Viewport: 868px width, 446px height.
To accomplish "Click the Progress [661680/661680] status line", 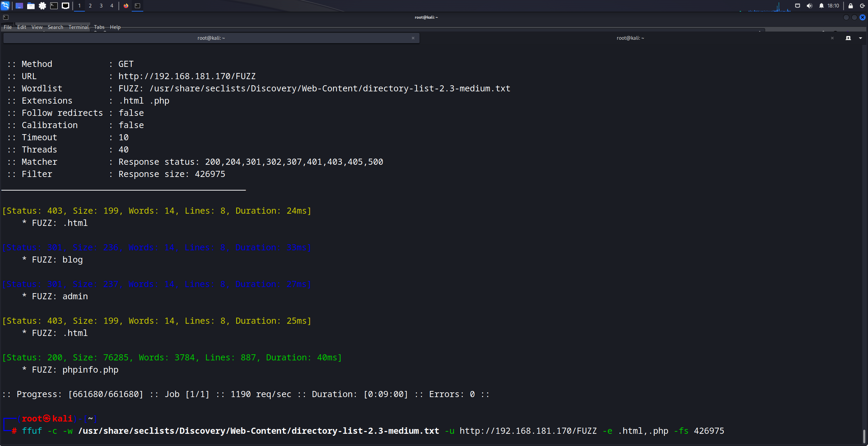I will pos(246,394).
